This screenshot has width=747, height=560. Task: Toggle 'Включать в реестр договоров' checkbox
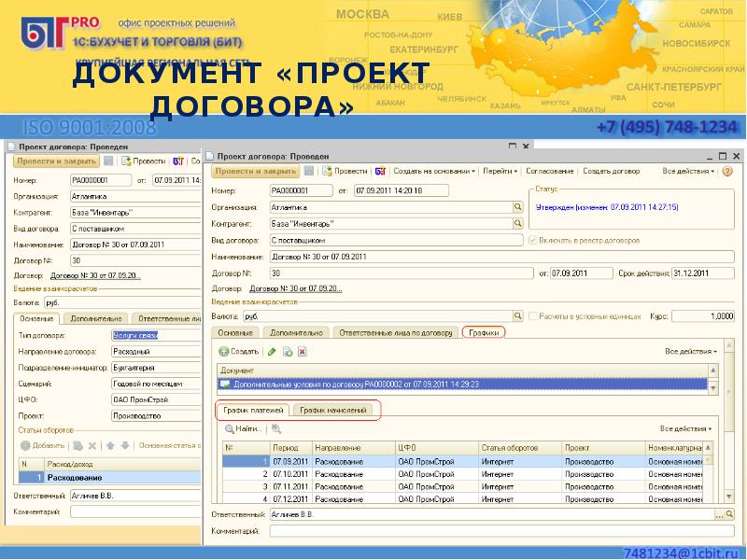point(532,240)
